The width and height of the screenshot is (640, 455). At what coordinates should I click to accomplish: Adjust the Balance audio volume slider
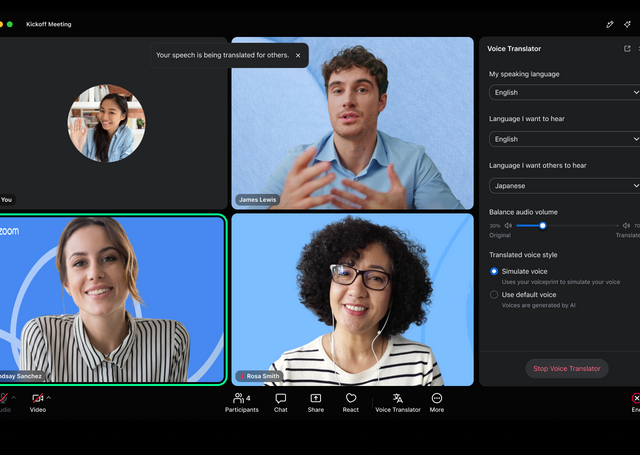(542, 226)
